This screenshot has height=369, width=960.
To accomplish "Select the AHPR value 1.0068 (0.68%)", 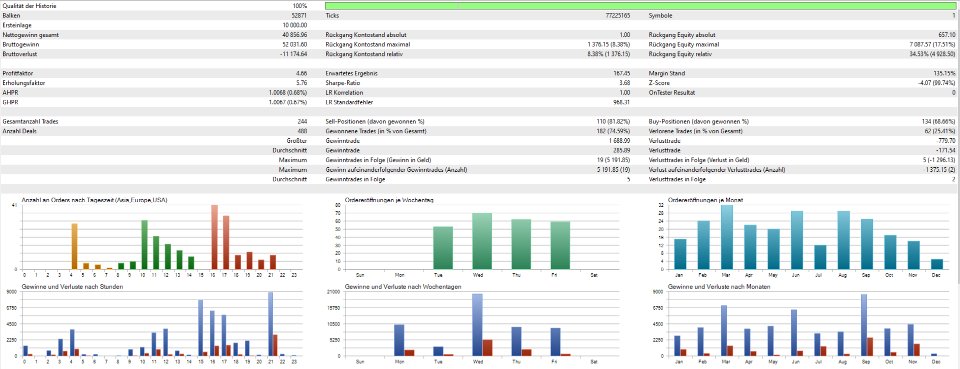I will pyautogui.click(x=288, y=92).
